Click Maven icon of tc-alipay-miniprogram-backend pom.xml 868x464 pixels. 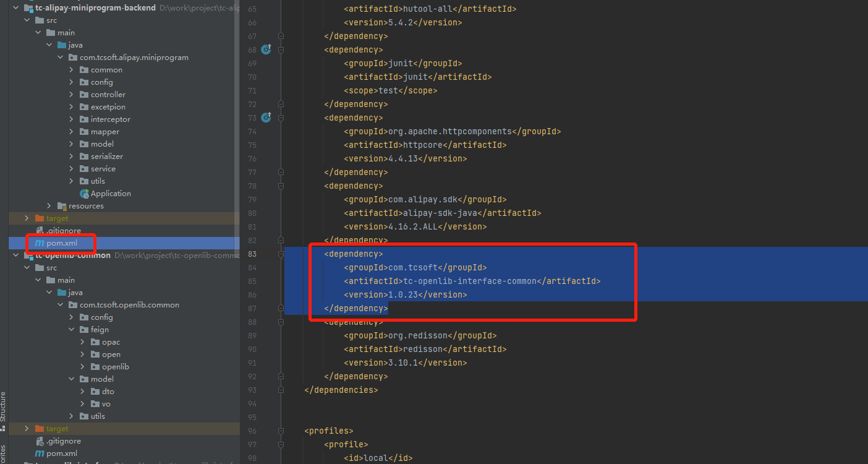tap(40, 243)
